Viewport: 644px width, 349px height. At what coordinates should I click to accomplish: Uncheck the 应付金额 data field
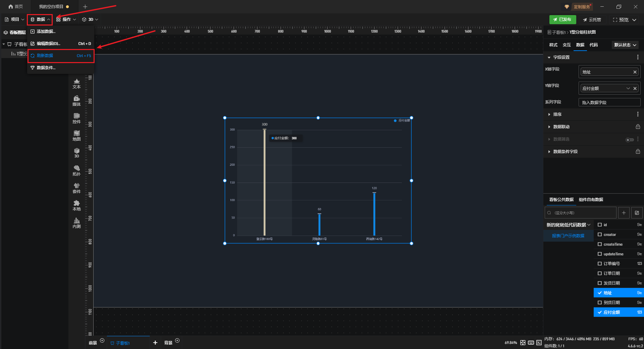(x=600, y=312)
